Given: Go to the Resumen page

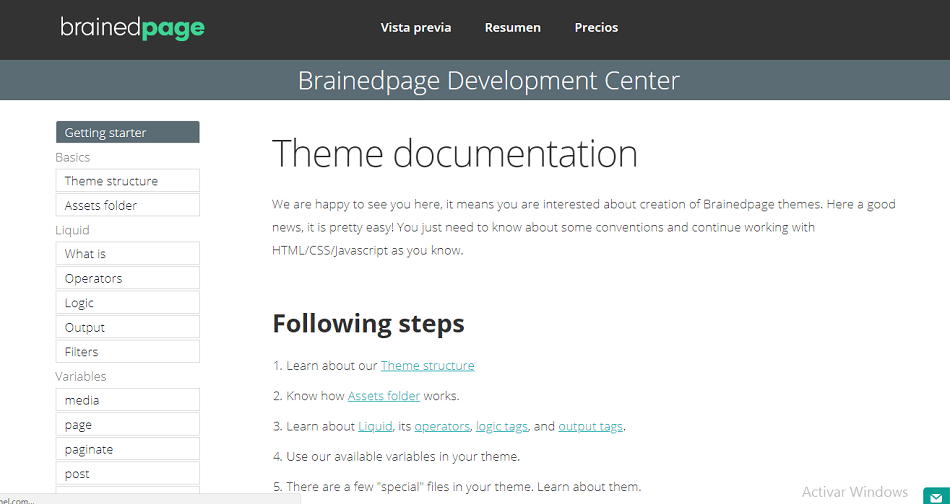Looking at the screenshot, I should point(513,28).
